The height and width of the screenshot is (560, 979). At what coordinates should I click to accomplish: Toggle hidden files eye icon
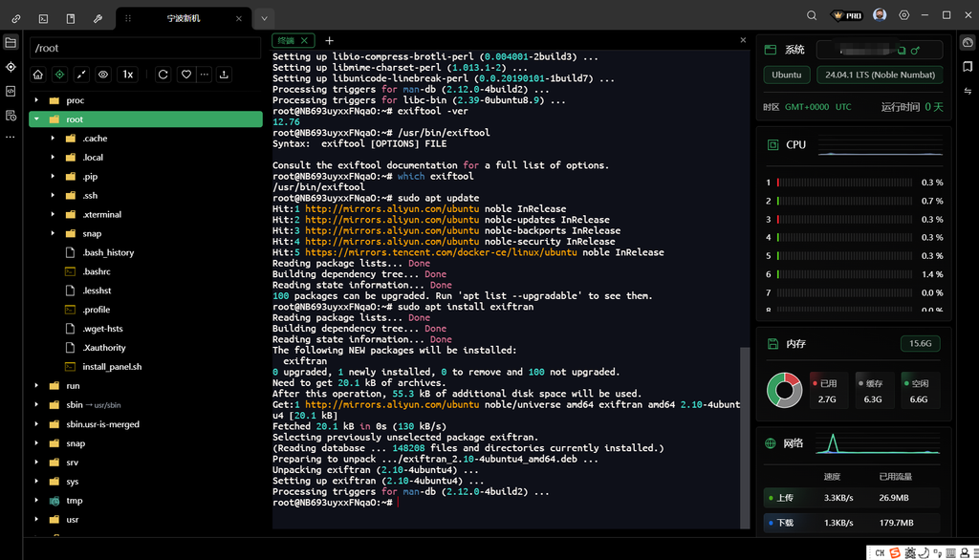103,75
